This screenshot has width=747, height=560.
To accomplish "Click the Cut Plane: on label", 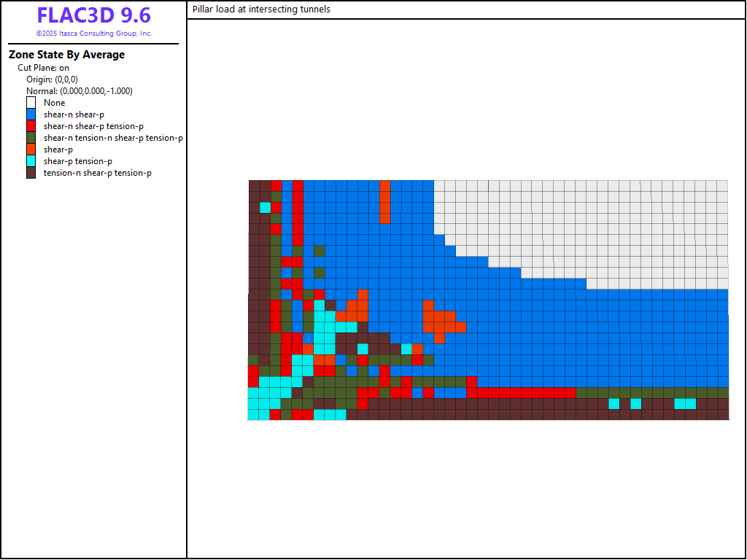I will (x=44, y=68).
